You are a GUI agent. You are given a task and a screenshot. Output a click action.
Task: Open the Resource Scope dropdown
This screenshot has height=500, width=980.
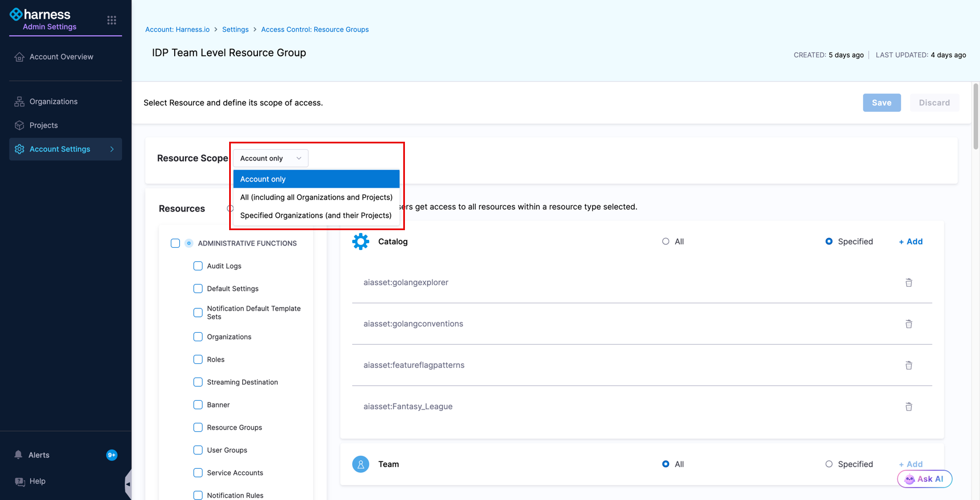pyautogui.click(x=271, y=158)
